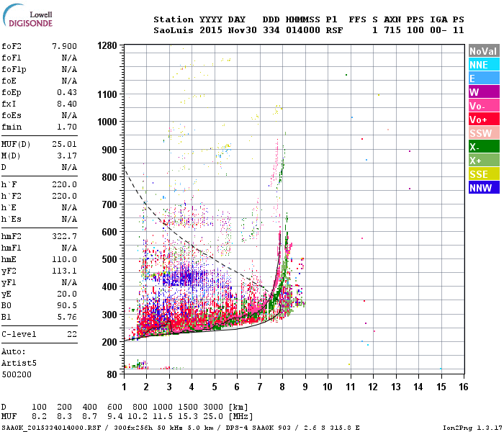Click the foEp value 0.43
504x432 pixels.
[67, 92]
